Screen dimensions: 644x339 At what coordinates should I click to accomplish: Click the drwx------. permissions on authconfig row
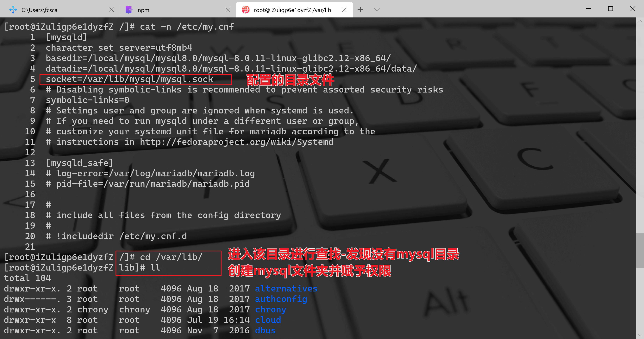point(33,299)
